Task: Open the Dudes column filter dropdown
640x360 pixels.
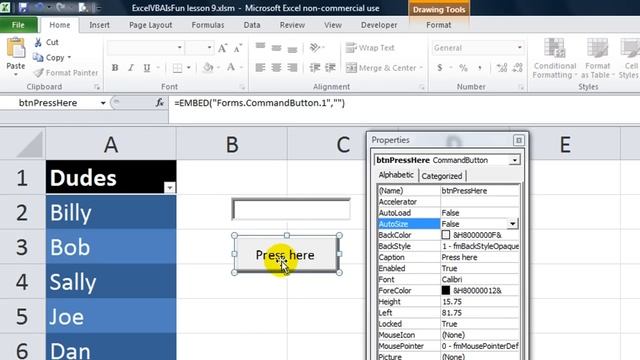Action: click(169, 187)
